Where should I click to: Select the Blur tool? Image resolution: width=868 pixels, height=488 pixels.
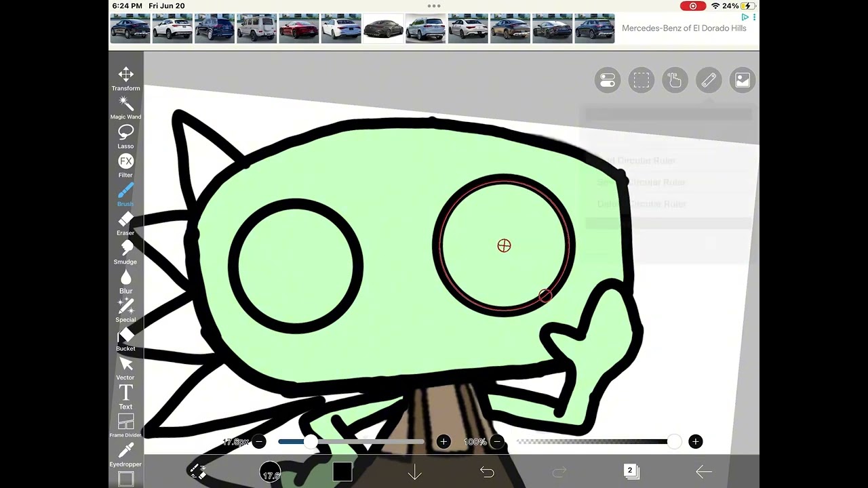click(125, 282)
